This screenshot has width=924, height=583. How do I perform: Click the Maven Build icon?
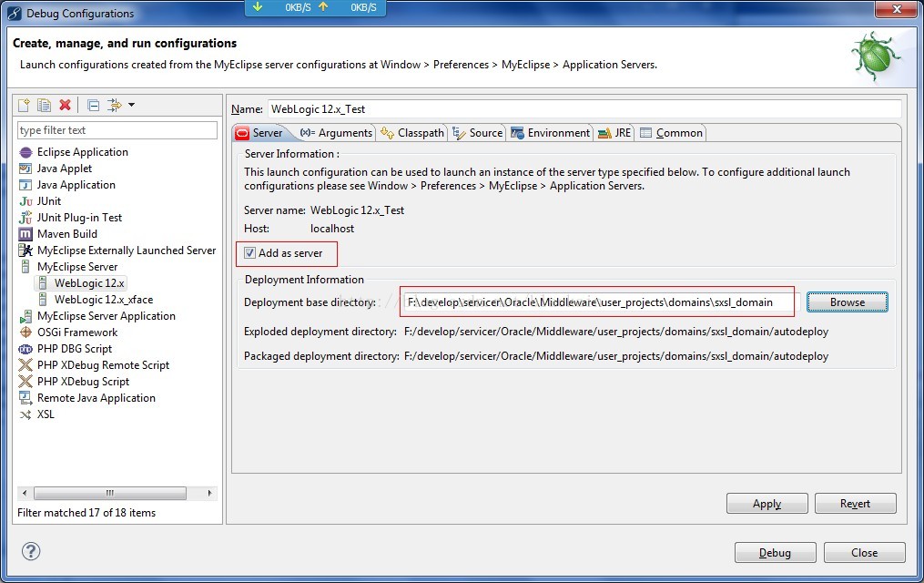25,234
